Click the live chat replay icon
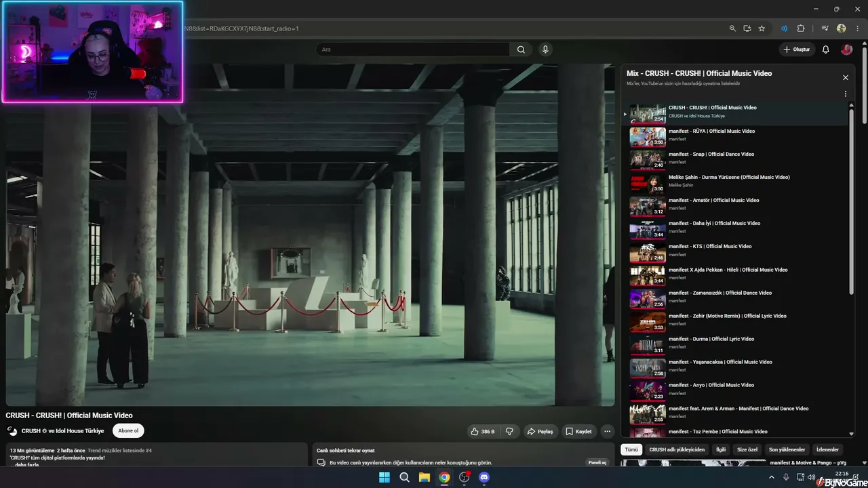868x488 pixels. 321,462
